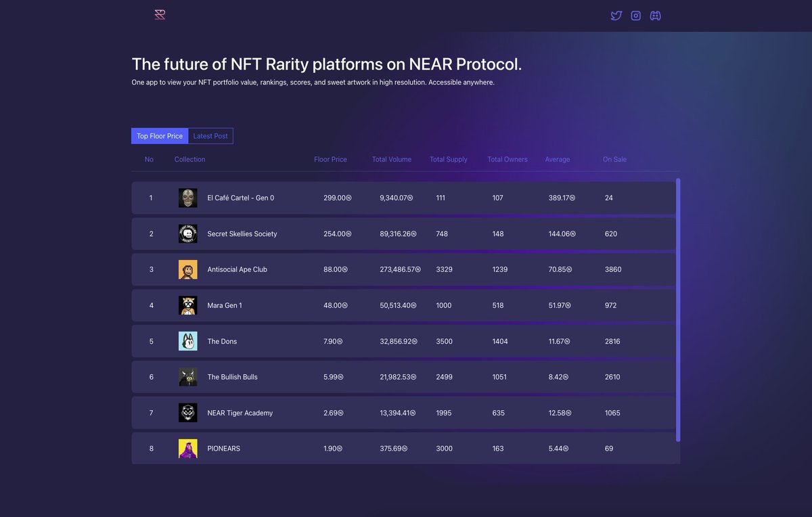Image resolution: width=812 pixels, height=517 pixels.
Task: Click total volume 50,513.40 value
Action: pyautogui.click(x=399, y=305)
